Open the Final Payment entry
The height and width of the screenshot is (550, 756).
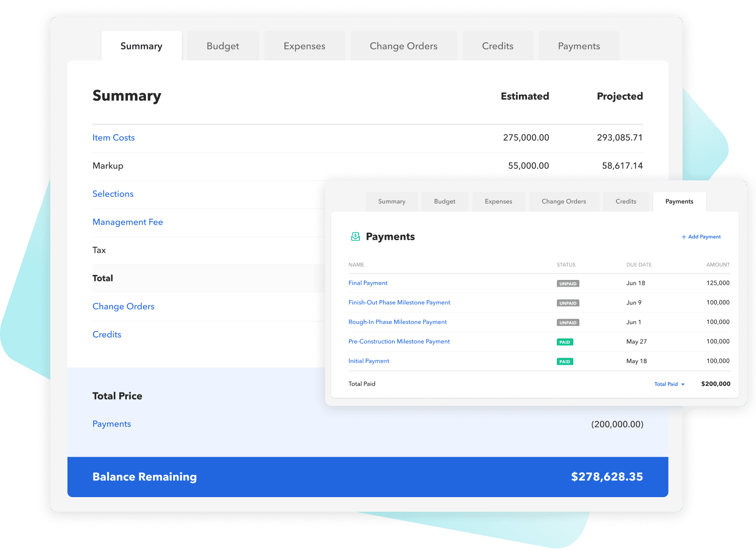pos(367,283)
